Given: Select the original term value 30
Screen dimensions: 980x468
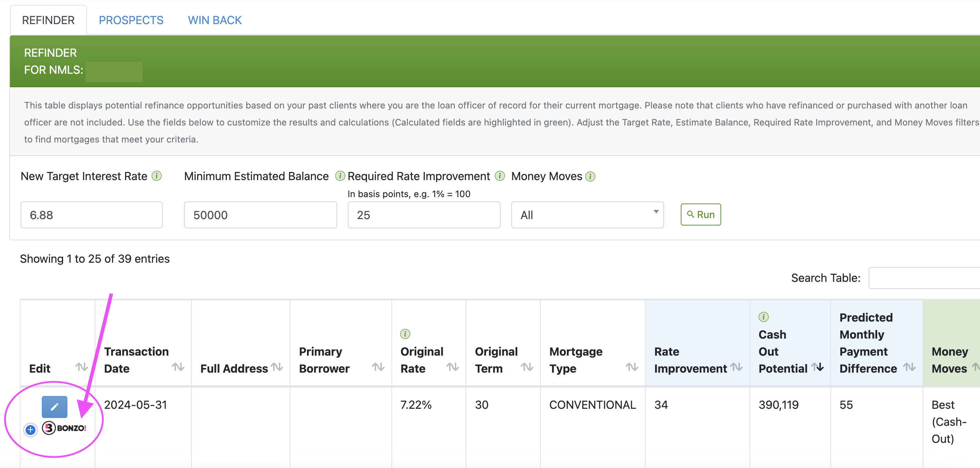Looking at the screenshot, I should pos(481,405).
